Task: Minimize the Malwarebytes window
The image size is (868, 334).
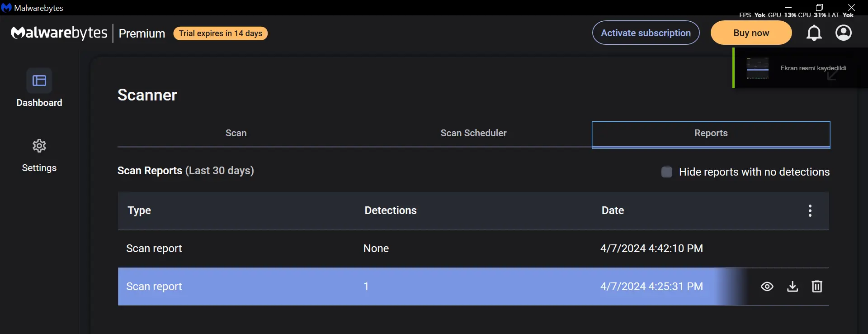Action: click(788, 7)
